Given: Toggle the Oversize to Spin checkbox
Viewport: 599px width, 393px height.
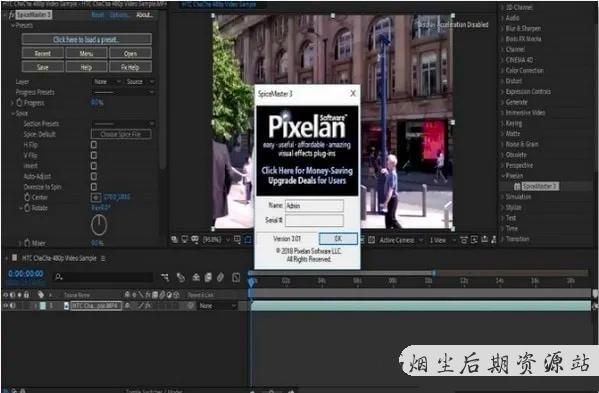Looking at the screenshot, I should (94, 187).
